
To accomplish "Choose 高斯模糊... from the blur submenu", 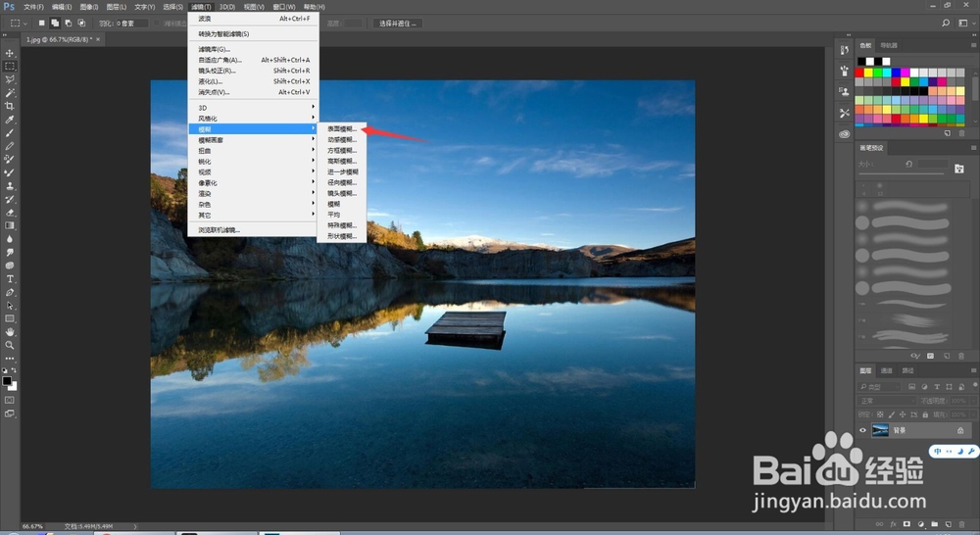I will coord(342,162).
